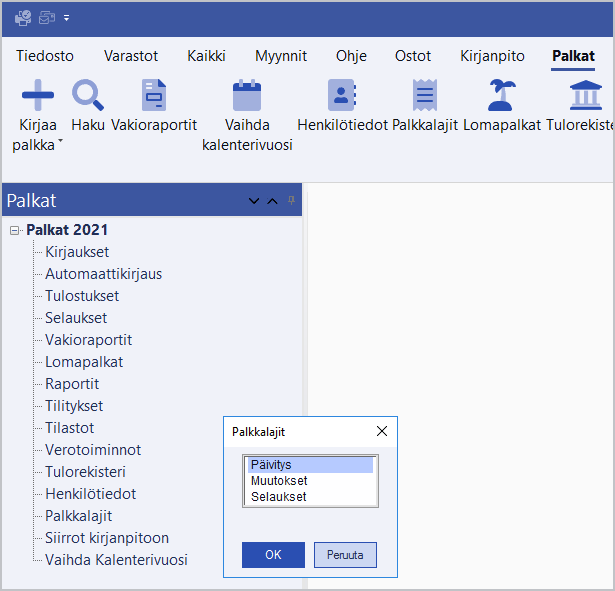Open the quick access toolbar dropdown
This screenshot has width=615, height=591.
67,18
